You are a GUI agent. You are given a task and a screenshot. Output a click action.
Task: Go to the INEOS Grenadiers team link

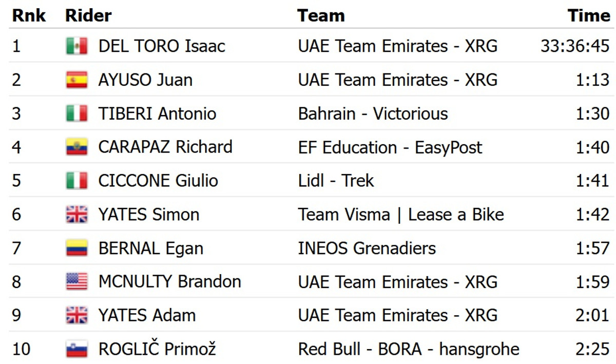point(367,248)
